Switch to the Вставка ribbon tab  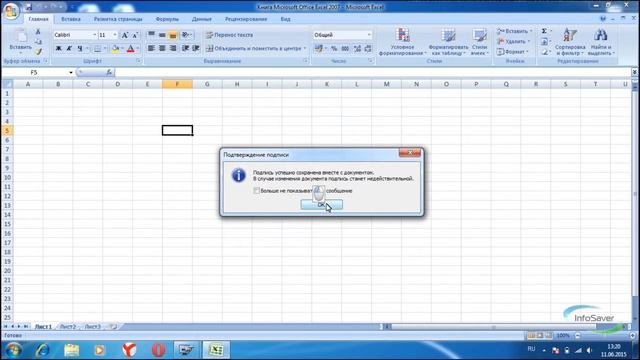[71, 19]
